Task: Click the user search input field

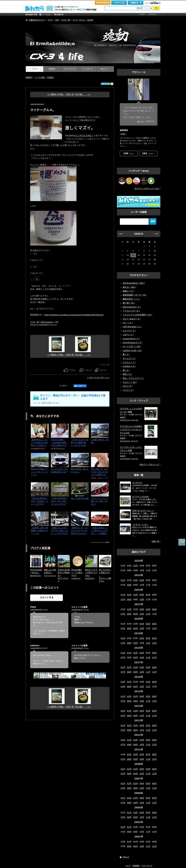Action: [134, 221]
